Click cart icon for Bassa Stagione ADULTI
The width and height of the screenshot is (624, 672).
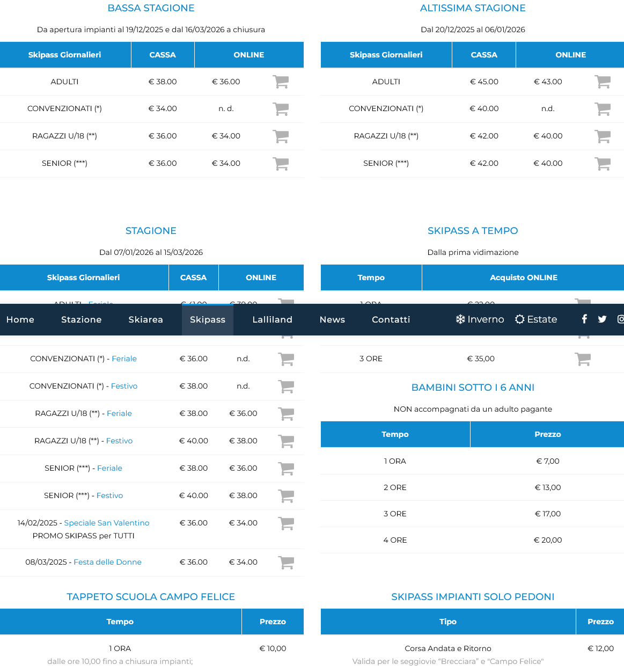coord(281,82)
